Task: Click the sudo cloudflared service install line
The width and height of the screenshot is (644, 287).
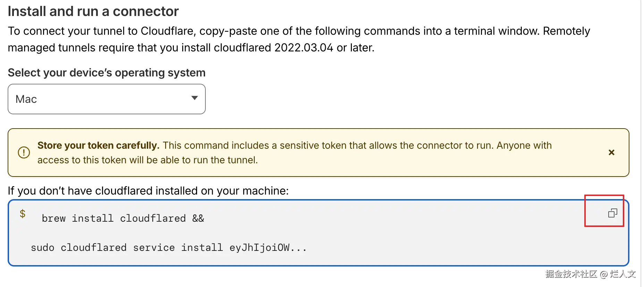Action: tap(127, 248)
